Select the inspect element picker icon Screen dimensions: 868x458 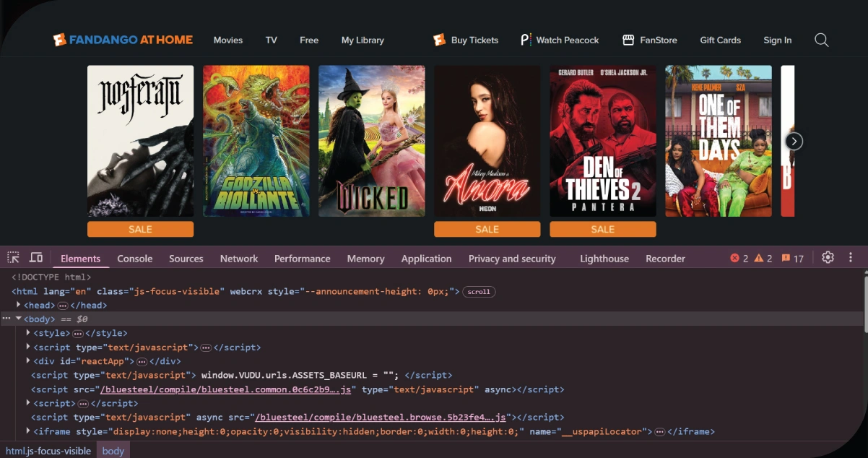coord(13,258)
